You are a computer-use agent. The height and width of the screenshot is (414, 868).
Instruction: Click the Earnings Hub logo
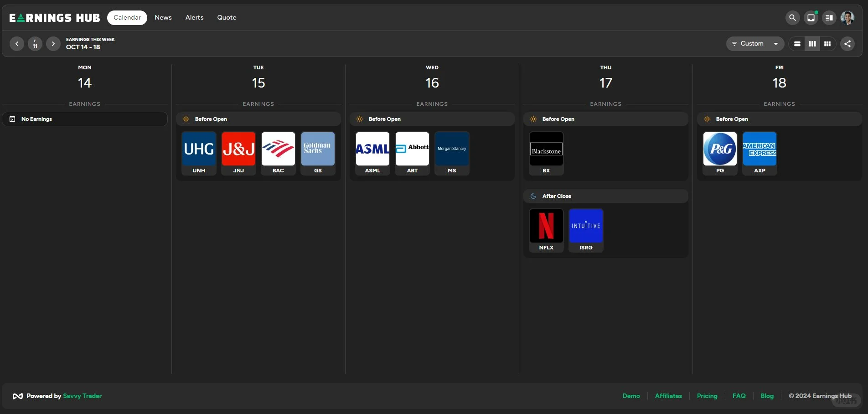[55, 18]
